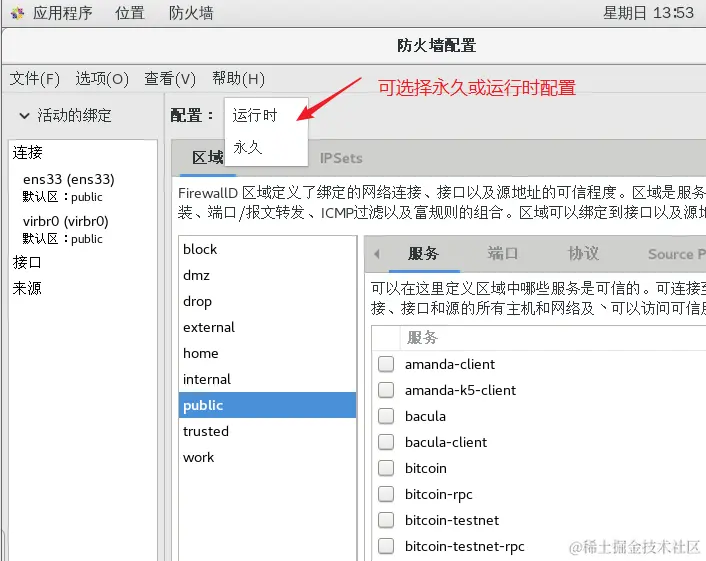Switch to the Source Port tab
Image resolution: width=706 pixels, height=561 pixels.
[x=676, y=254]
